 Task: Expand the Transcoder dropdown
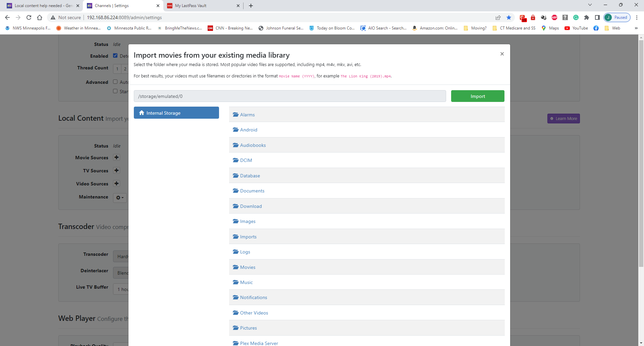[x=121, y=256]
